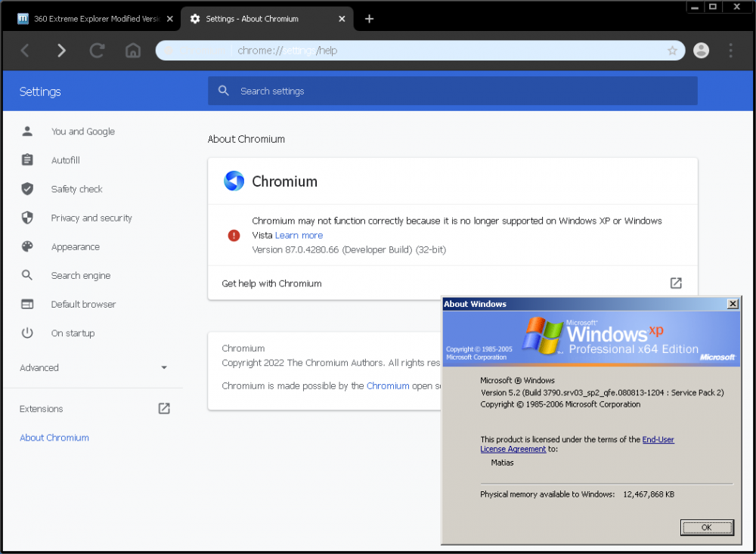This screenshot has width=756, height=554.
Task: Open a new tab with the plus button
Action: click(369, 19)
